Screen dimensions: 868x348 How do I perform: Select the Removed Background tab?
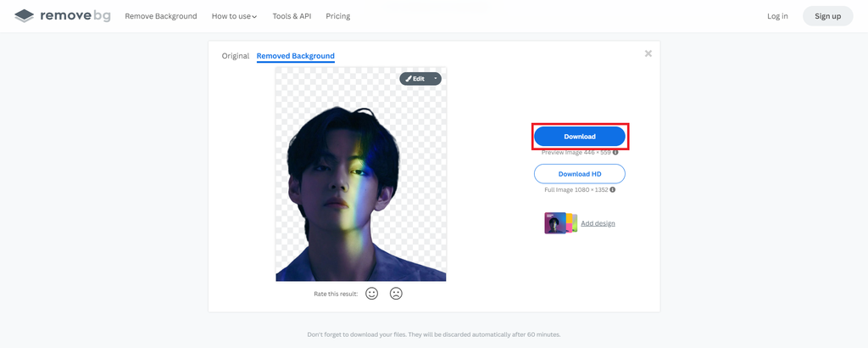[296, 56]
